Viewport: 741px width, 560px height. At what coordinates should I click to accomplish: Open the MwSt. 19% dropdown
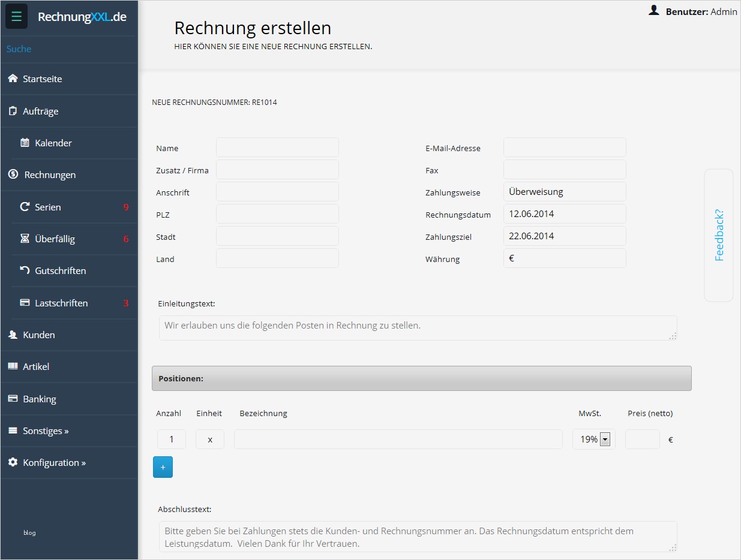[x=593, y=439]
